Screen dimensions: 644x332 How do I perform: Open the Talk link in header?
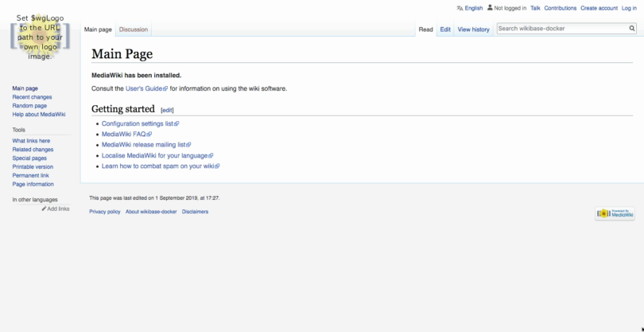(535, 8)
